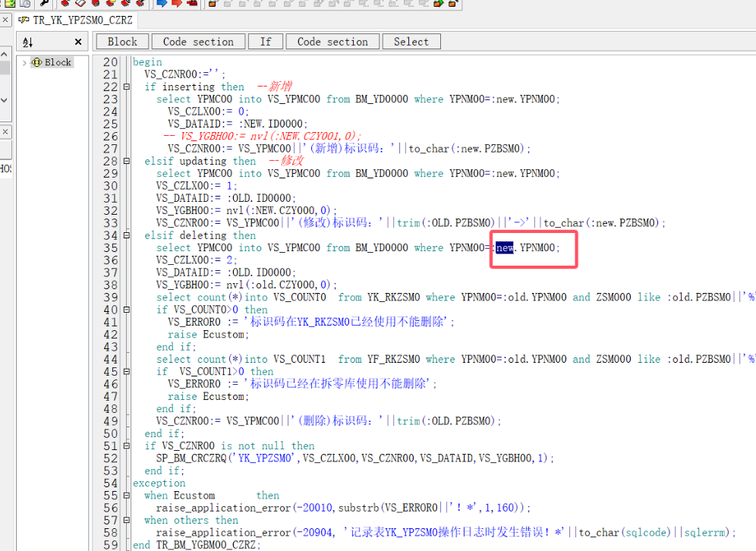Close the left dock panel next to tab

5,20
